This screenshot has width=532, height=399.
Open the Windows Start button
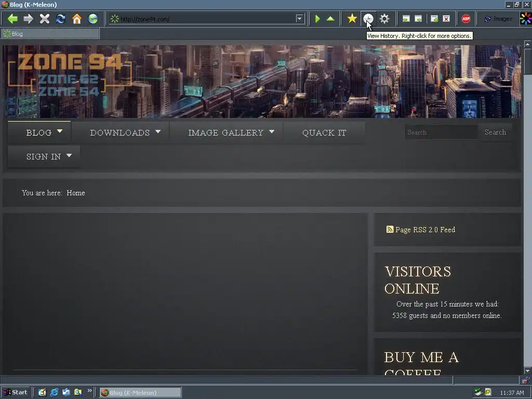click(x=15, y=393)
